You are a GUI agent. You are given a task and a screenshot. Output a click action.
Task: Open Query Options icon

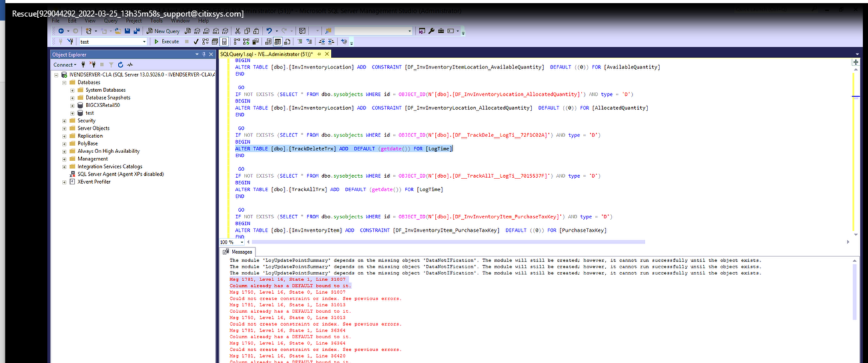(x=215, y=41)
